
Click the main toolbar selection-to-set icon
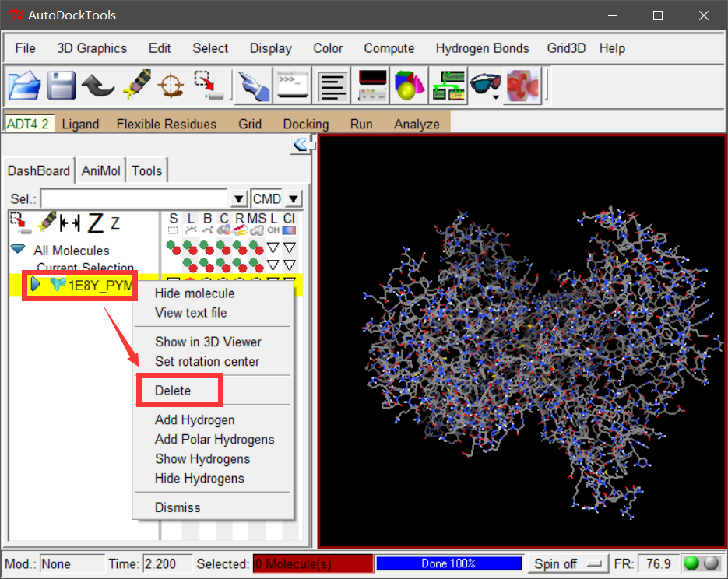coord(209,85)
